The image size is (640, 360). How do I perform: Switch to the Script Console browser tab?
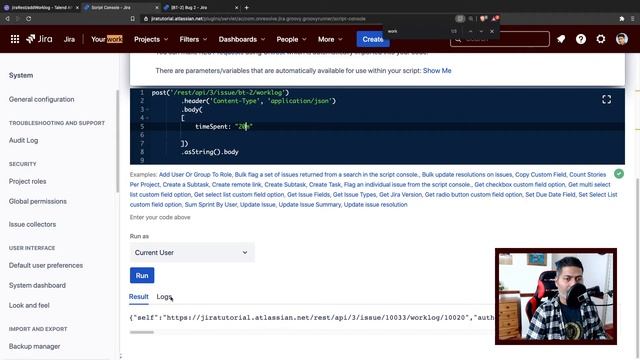120,7
